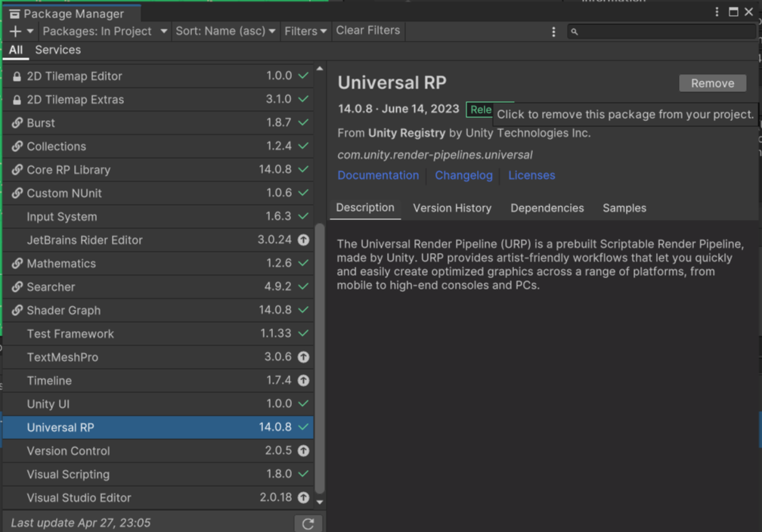Image resolution: width=762 pixels, height=532 pixels.
Task: Focus the package search field
Action: tap(661, 32)
